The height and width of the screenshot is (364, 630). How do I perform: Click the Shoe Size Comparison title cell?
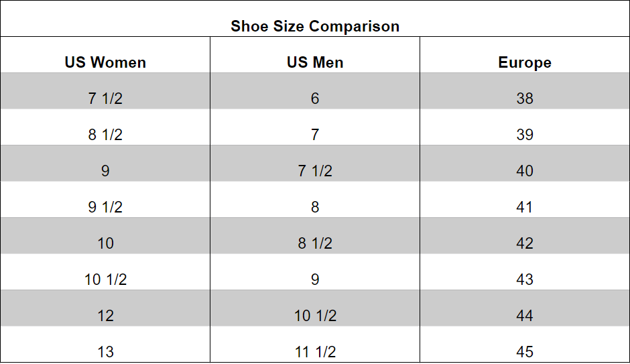(x=315, y=26)
